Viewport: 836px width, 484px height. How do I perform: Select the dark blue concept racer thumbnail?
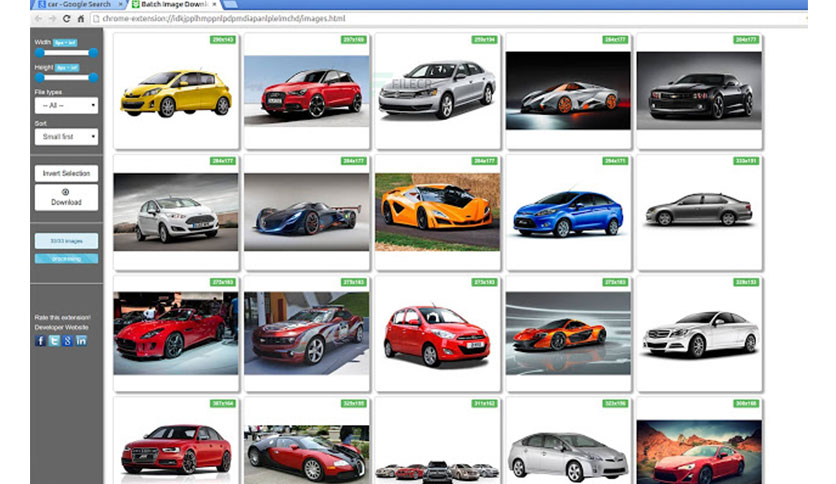click(307, 212)
